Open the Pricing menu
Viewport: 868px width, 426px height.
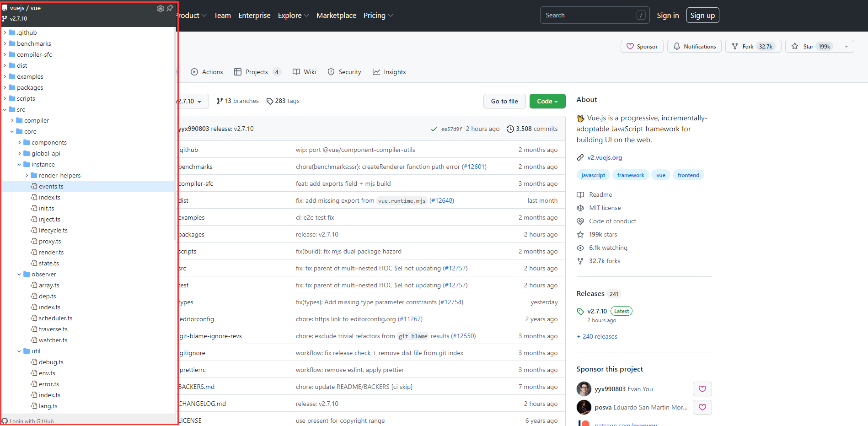coord(378,16)
